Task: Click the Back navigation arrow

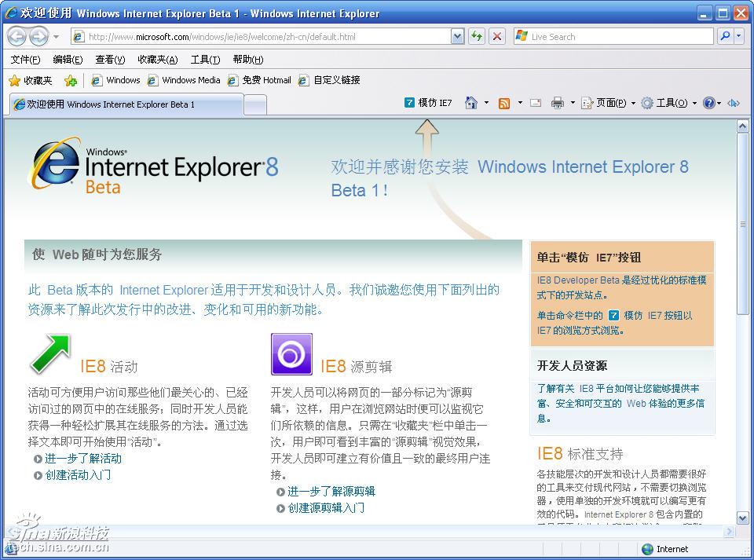Action: (16, 37)
